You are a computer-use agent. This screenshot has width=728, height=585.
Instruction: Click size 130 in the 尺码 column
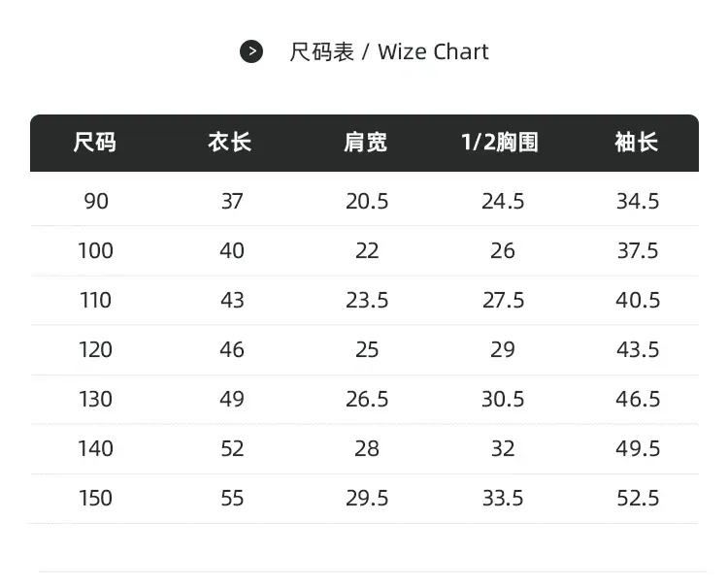coord(96,399)
